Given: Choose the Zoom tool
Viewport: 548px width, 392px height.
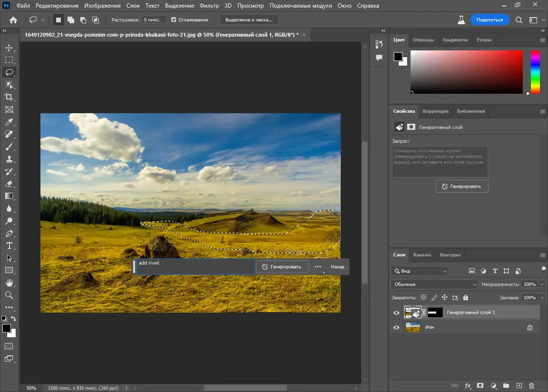Looking at the screenshot, I should tap(10, 294).
